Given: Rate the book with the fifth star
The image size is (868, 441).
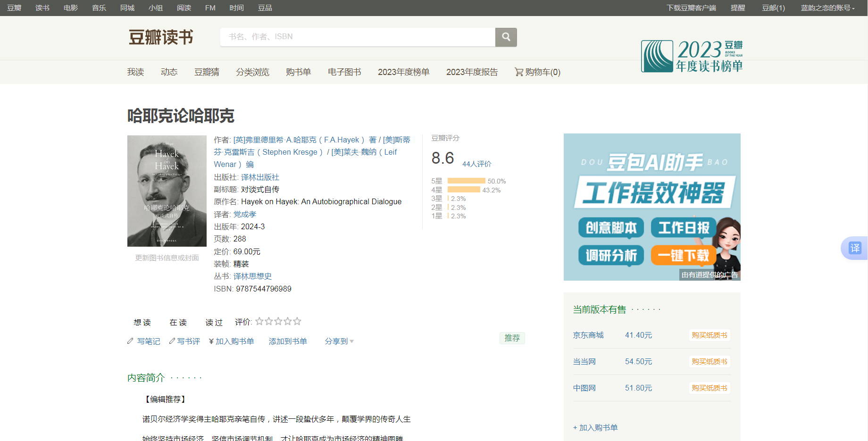Looking at the screenshot, I should click(297, 322).
